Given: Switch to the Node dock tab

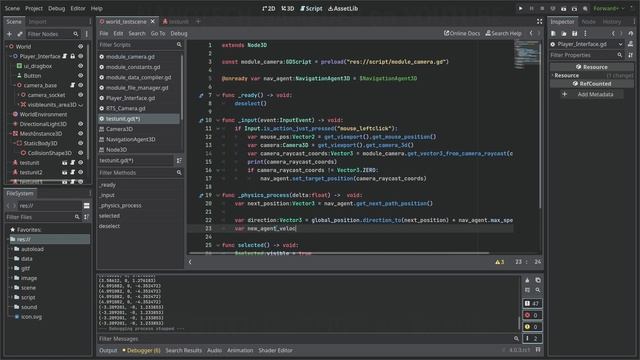Looking at the screenshot, I should 588,21.
